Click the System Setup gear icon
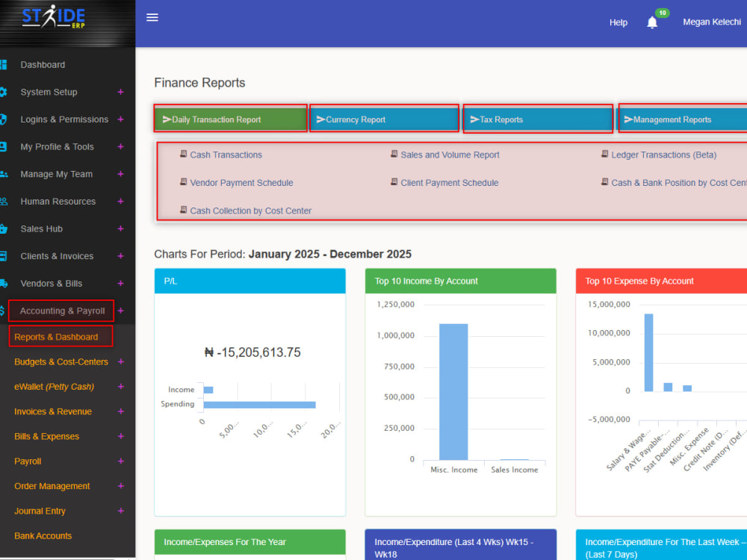This screenshot has width=747, height=560. coord(3,92)
